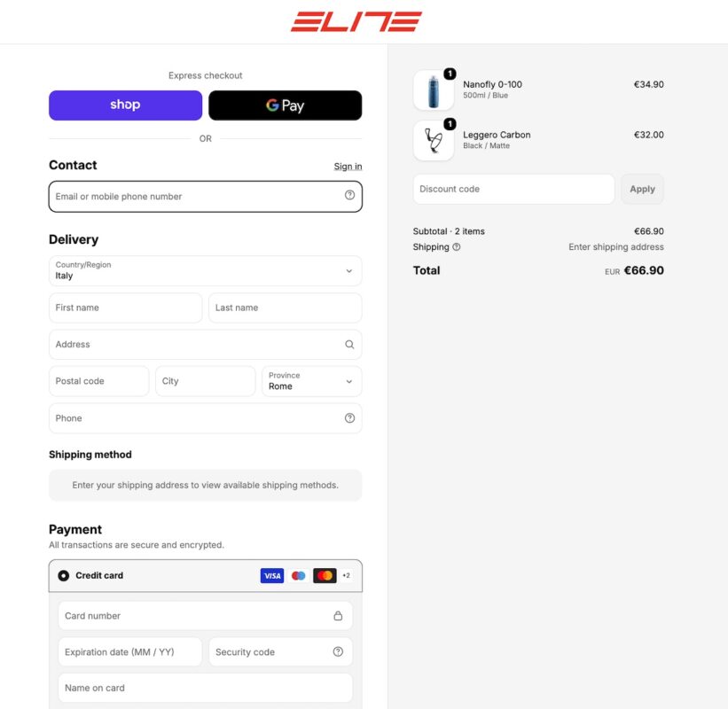Show additional card brands via +2 badge
Screen dimensions: 728x709
[x=347, y=575]
